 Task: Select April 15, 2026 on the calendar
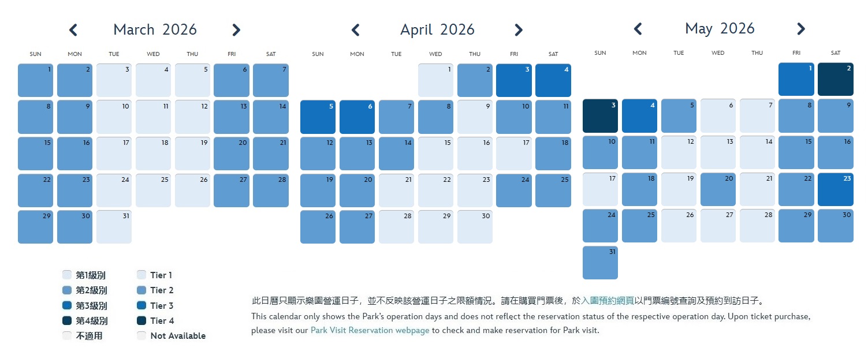435,154
